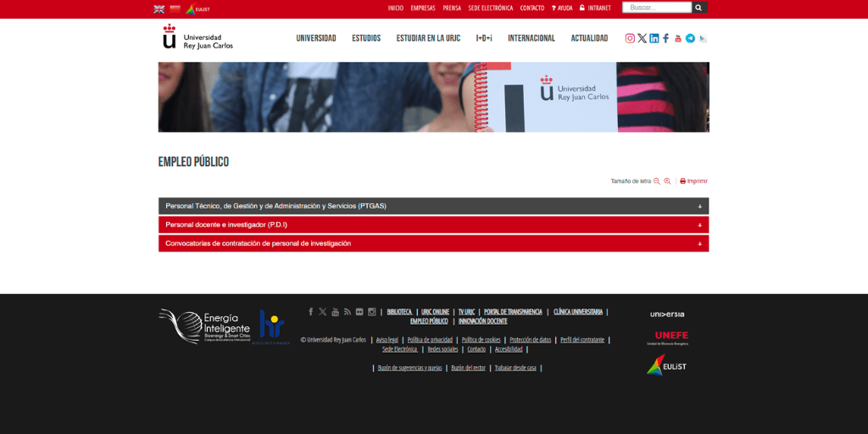868x434 pixels.
Task: Open the header Facebook icon
Action: (x=666, y=38)
